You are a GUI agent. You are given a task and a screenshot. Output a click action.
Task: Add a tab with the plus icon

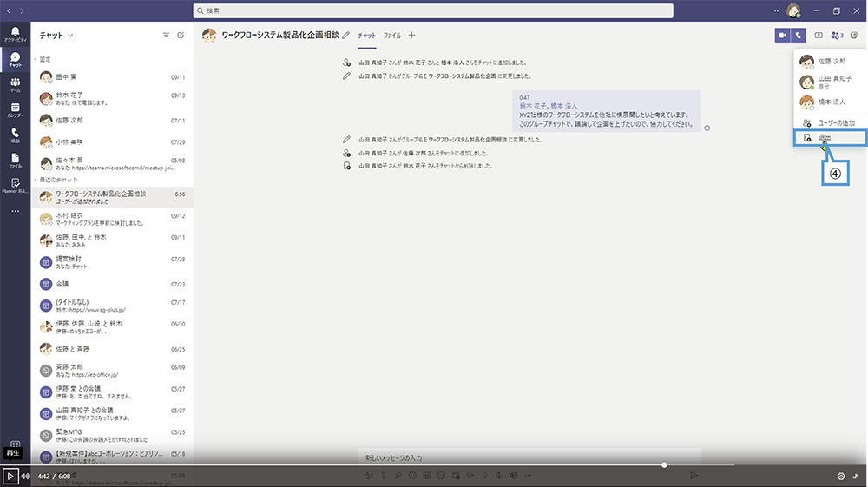click(411, 35)
